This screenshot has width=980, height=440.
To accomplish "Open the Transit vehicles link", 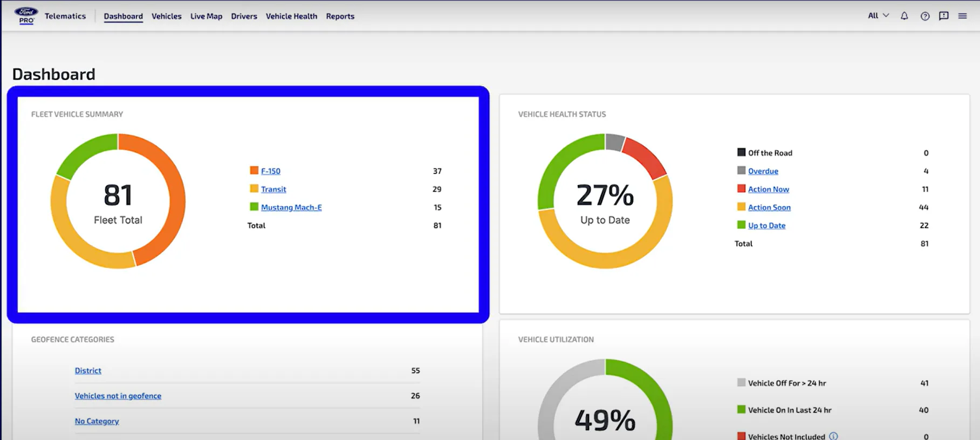I will (x=273, y=189).
